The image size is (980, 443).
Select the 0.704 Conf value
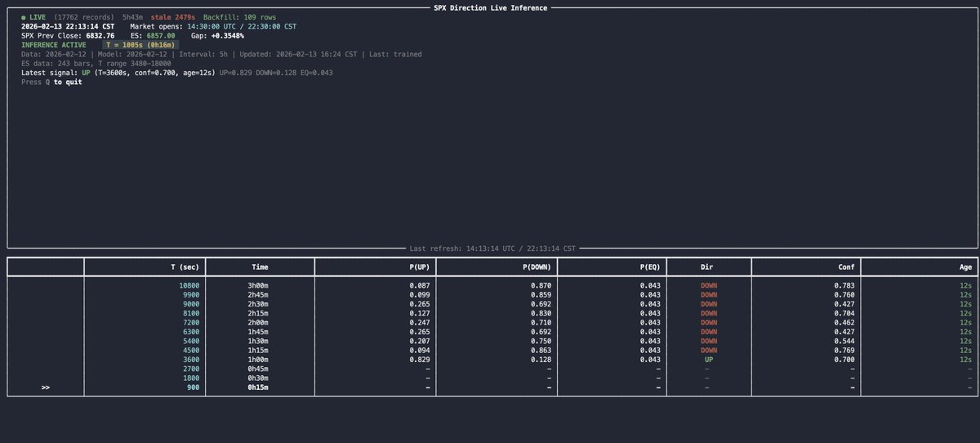coord(844,313)
